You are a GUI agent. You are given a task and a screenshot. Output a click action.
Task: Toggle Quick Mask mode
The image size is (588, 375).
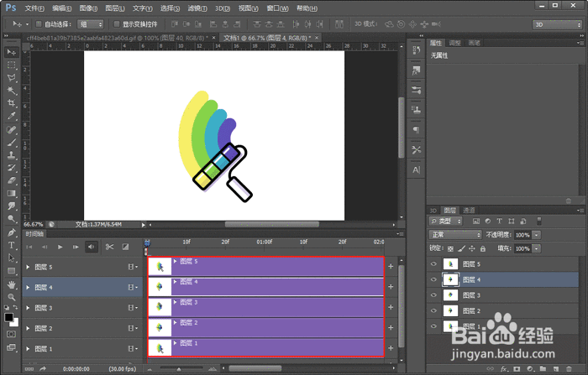tap(11, 334)
